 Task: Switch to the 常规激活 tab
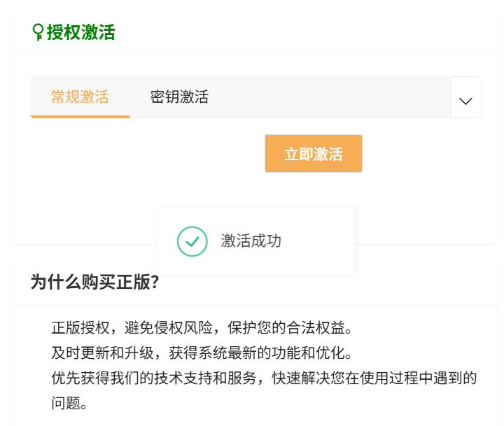tap(80, 97)
